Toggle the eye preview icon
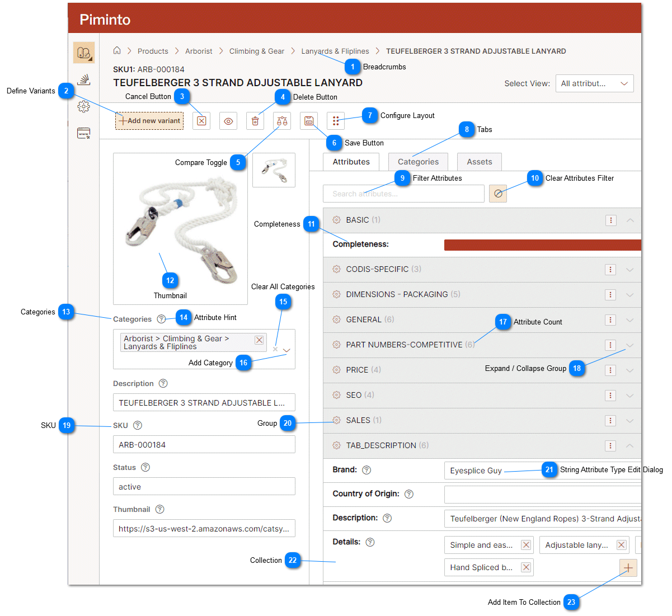Image resolution: width=672 pixels, height=616 pixels. [x=228, y=121]
